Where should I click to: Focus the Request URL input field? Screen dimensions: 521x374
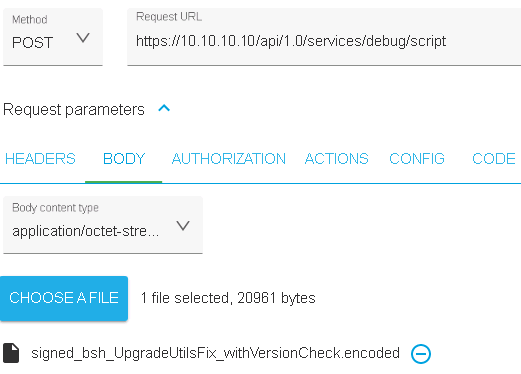[x=324, y=37]
